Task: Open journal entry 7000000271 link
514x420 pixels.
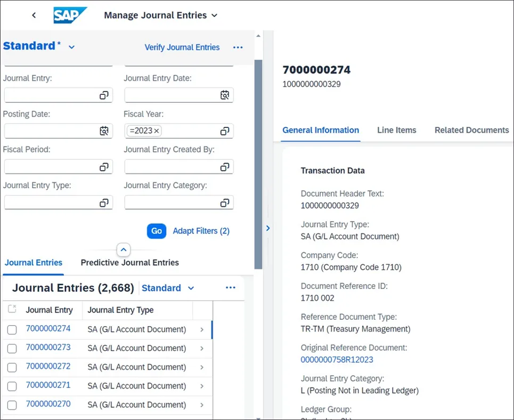Action: click(x=48, y=385)
